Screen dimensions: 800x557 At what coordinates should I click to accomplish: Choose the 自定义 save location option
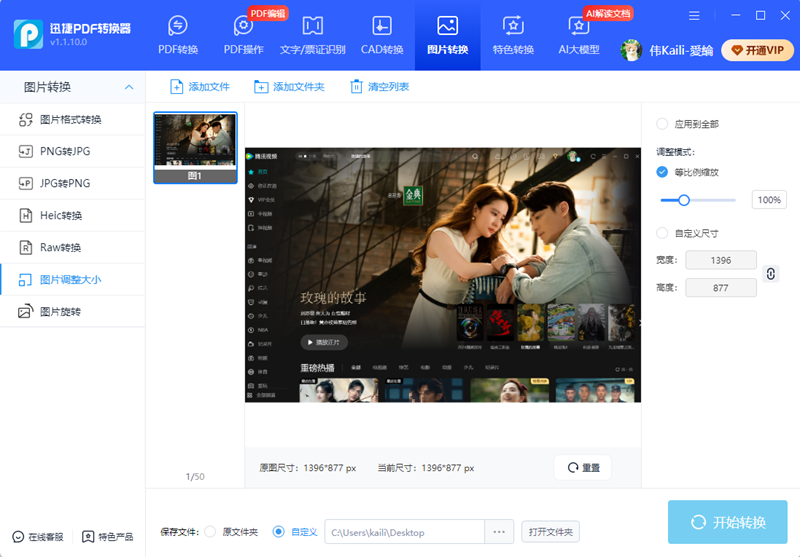tap(278, 532)
